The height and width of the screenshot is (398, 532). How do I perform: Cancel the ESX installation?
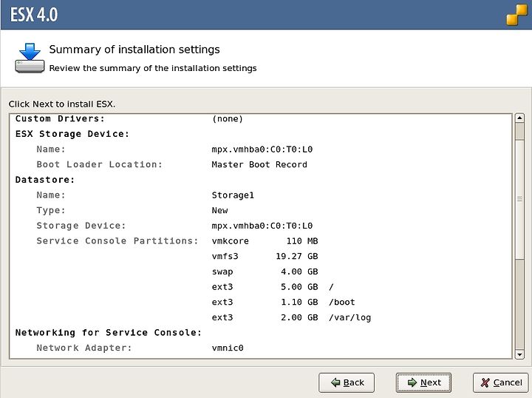pyautogui.click(x=501, y=382)
